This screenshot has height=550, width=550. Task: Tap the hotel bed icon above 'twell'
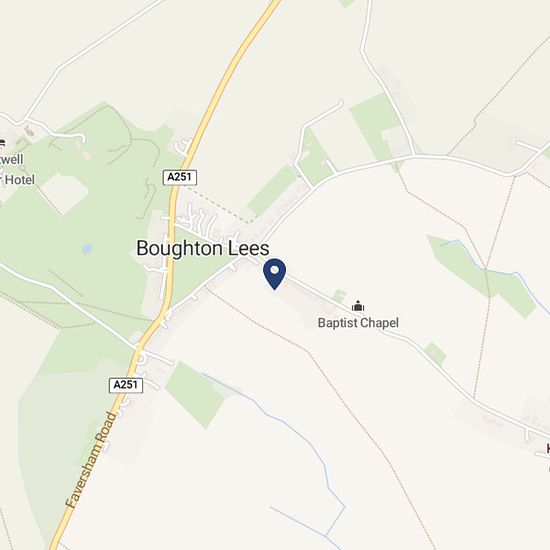[x=2, y=142]
